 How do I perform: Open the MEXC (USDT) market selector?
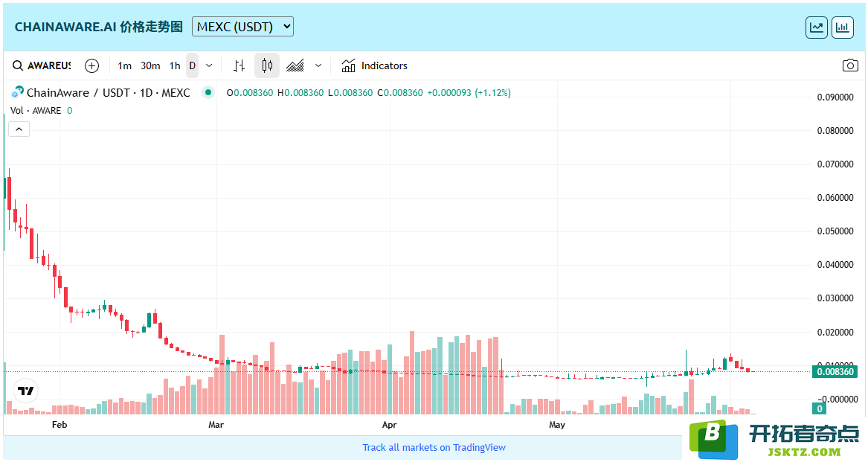[242, 27]
